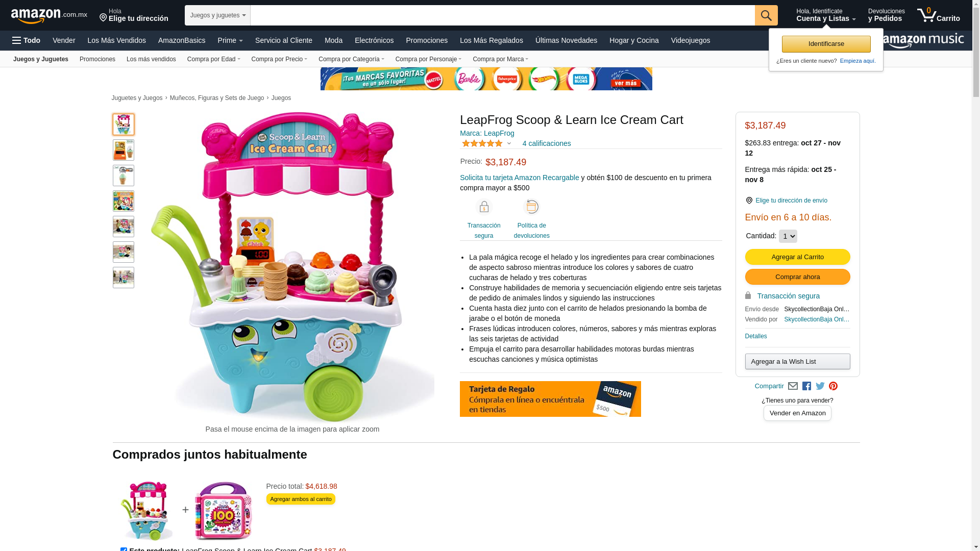
Task: Share product via email envelope icon
Action: 793,386
